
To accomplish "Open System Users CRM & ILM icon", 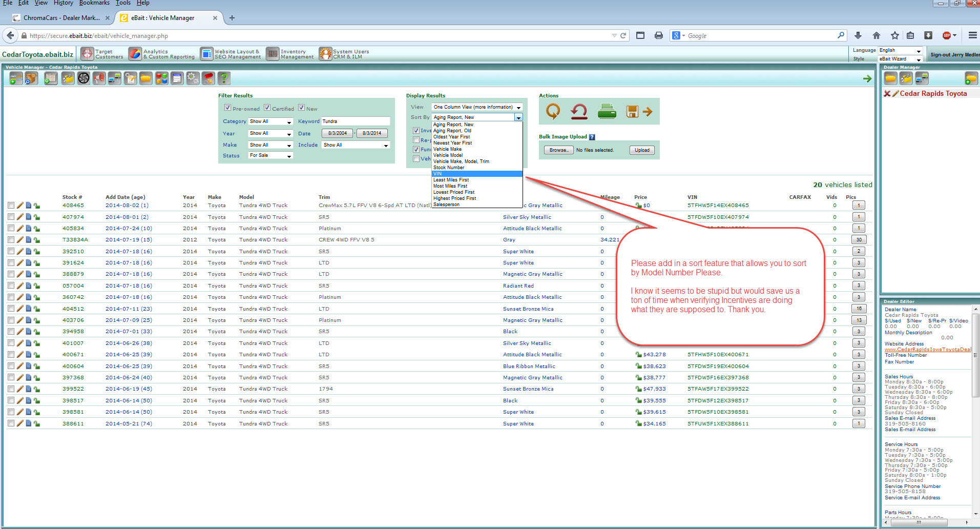I will pos(325,54).
